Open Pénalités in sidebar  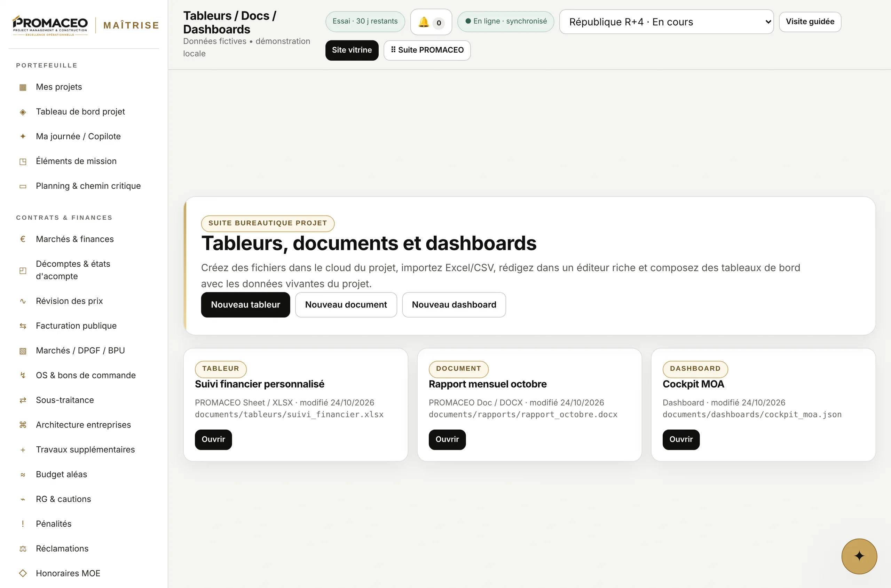54,524
